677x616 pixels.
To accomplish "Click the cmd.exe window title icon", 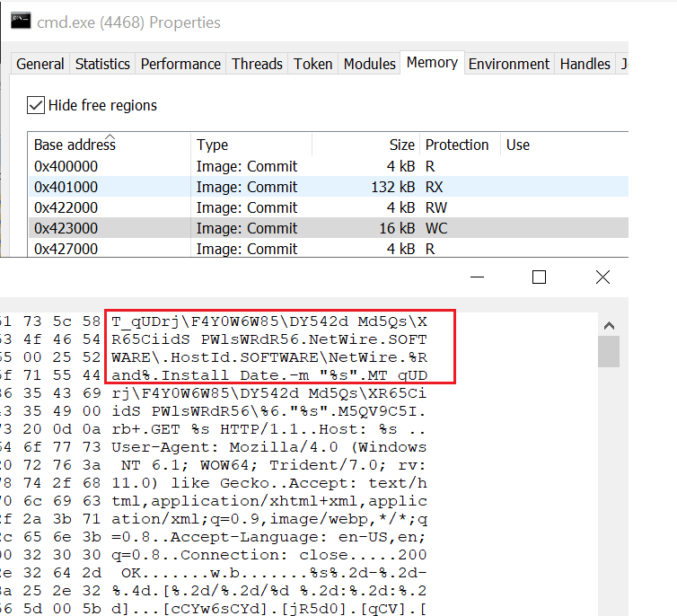I will 21,21.
